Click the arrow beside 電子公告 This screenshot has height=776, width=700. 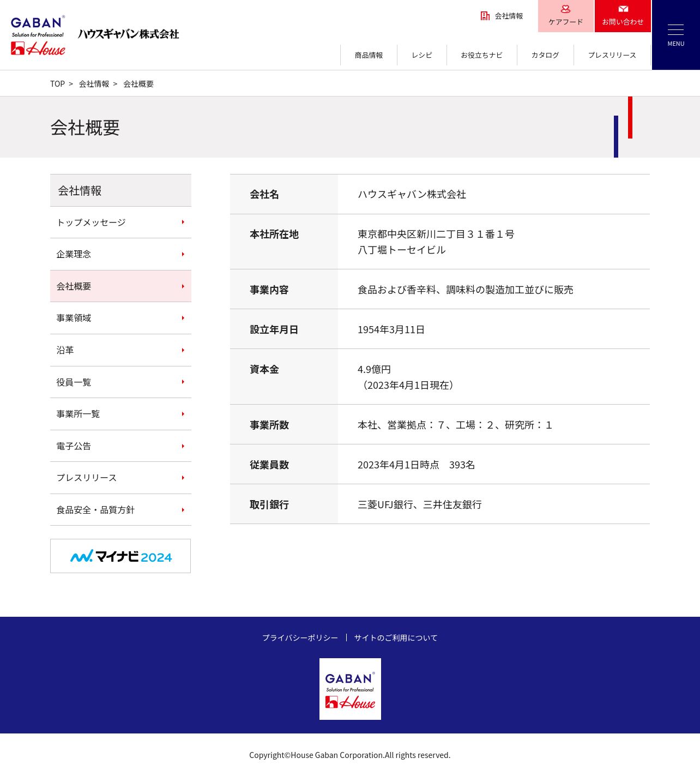coord(183,446)
